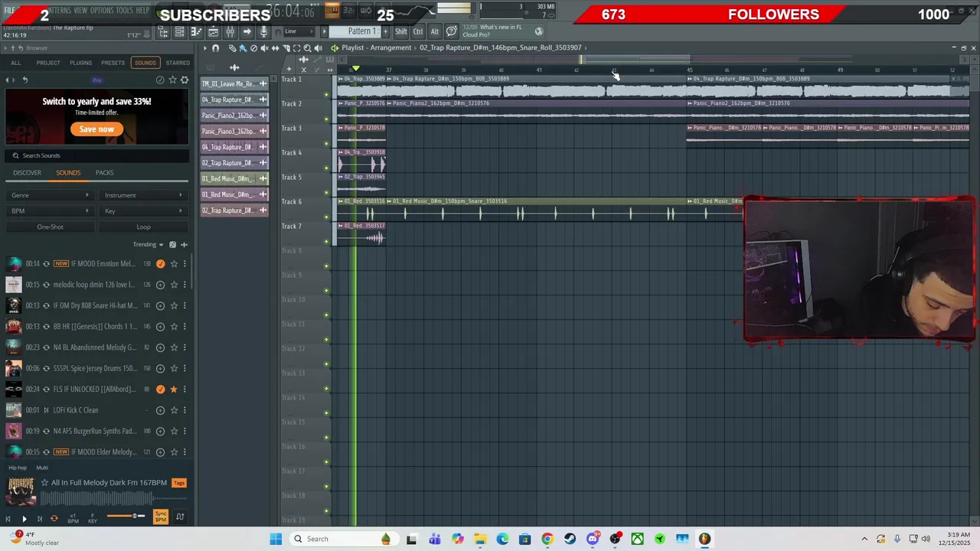Screen dimensions: 980x551
Task: Click the globe icon in news panel
Action: [539, 31]
